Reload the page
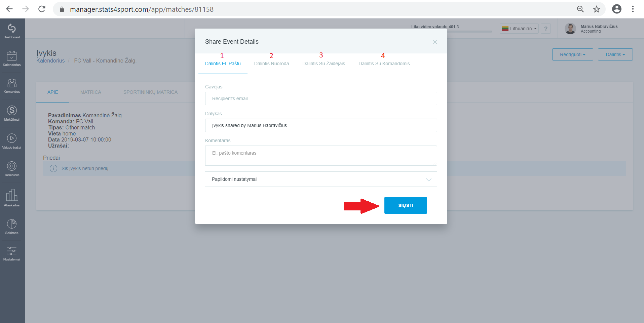This screenshot has height=323, width=644. point(42,9)
